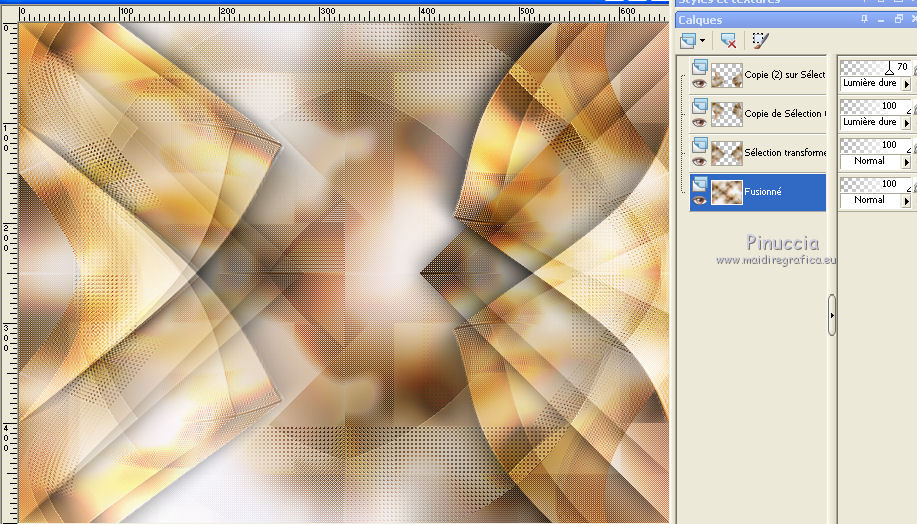Select layer named Copie de Sélection
917x524 pixels.
(x=785, y=113)
